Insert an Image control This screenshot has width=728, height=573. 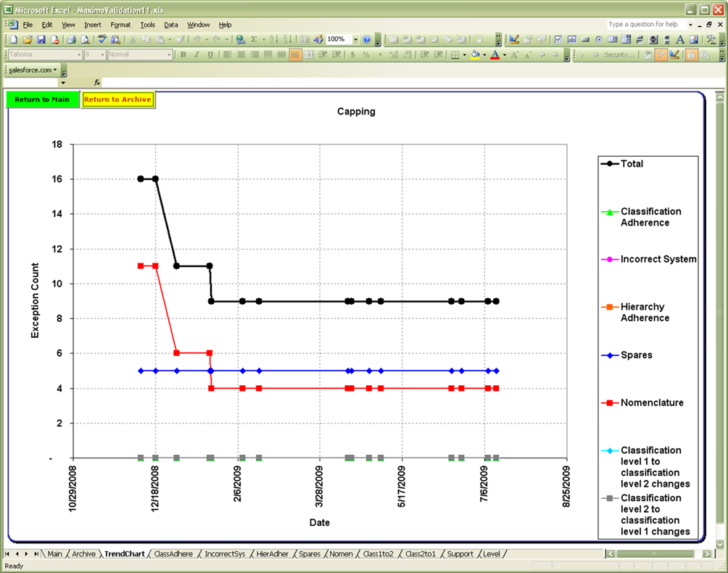pos(694,39)
